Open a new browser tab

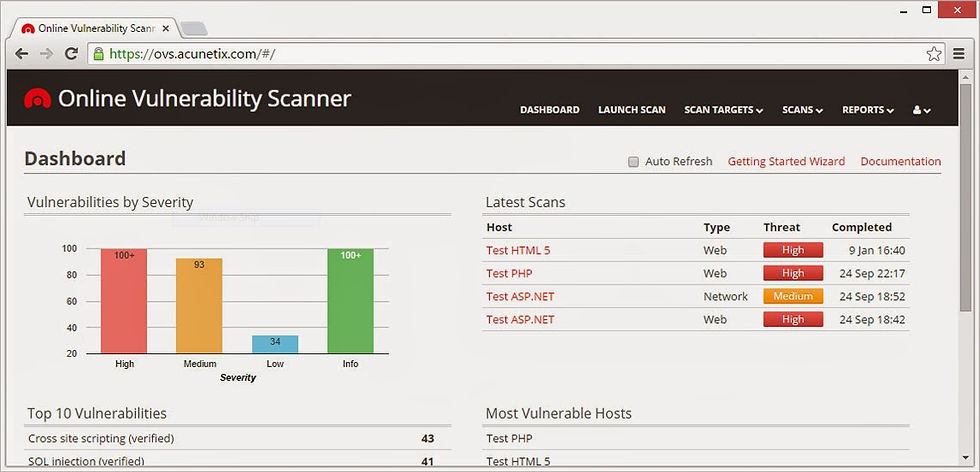tap(194, 29)
